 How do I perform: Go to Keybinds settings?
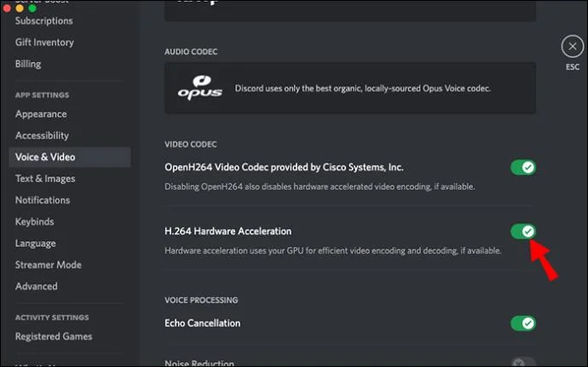[x=34, y=221]
